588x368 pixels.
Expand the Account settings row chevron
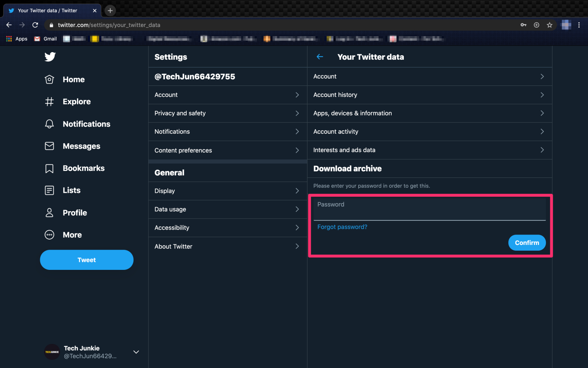tap(297, 95)
